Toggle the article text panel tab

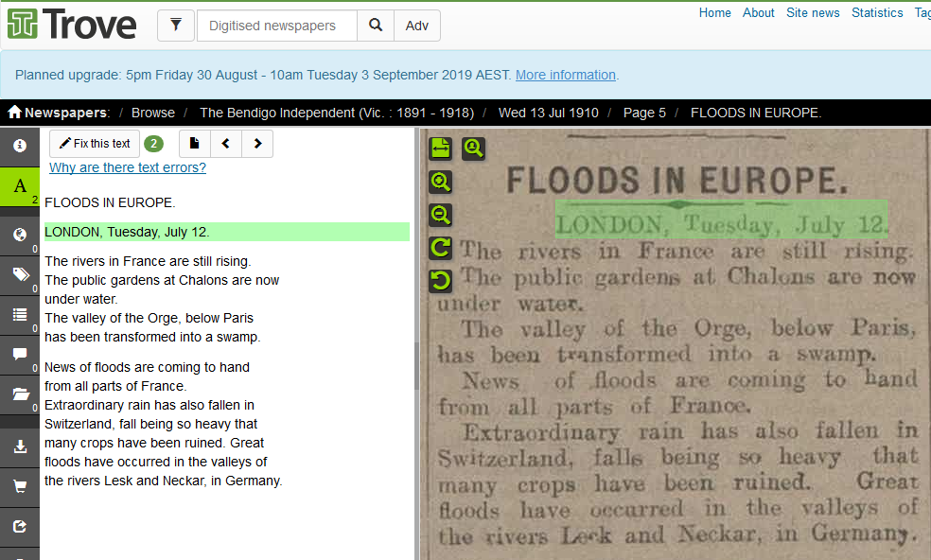click(x=19, y=186)
